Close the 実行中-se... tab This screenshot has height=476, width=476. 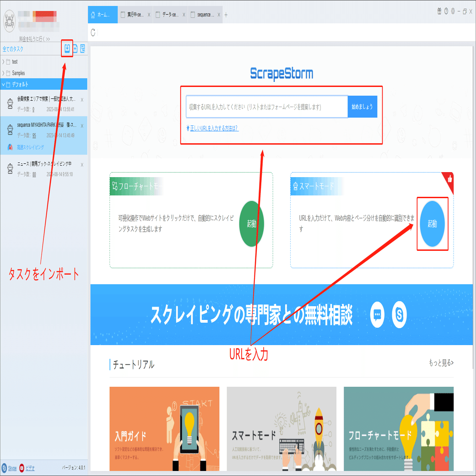coord(149,15)
